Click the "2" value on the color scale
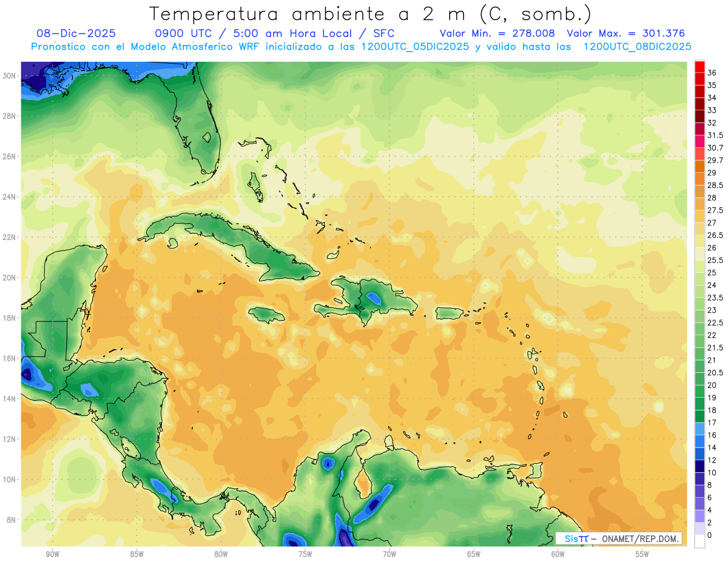Image resolution: width=728 pixels, height=562 pixels. 710,523
